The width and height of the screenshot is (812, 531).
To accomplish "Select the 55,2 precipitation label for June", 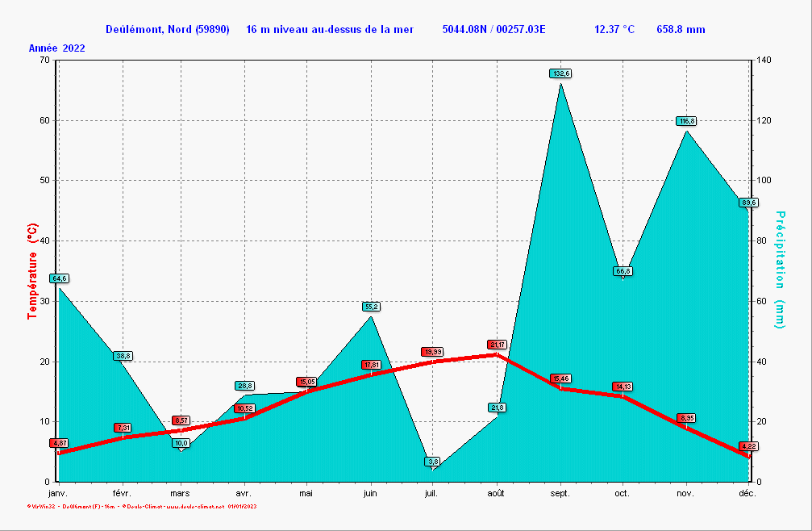I will [x=371, y=307].
